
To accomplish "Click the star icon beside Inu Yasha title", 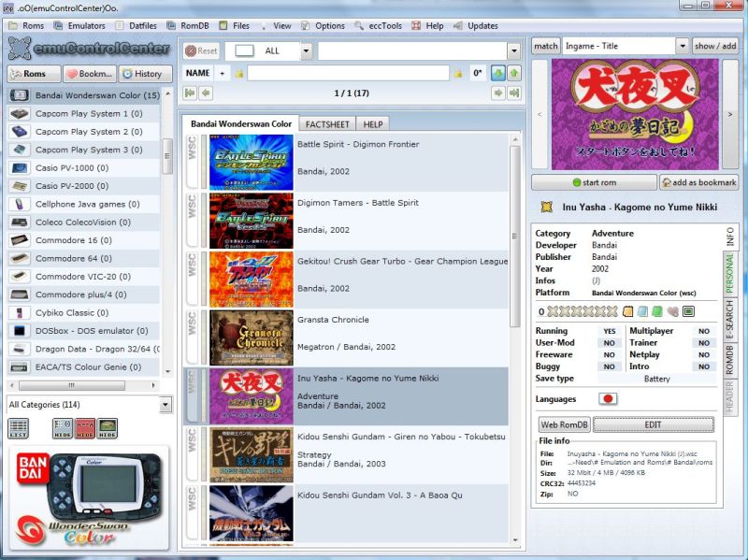I will [546, 207].
